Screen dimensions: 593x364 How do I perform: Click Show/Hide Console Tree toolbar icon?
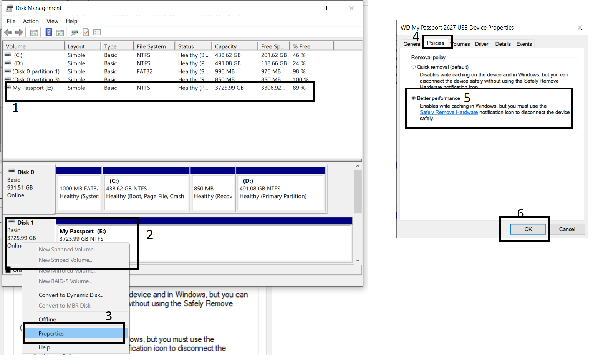[34, 33]
